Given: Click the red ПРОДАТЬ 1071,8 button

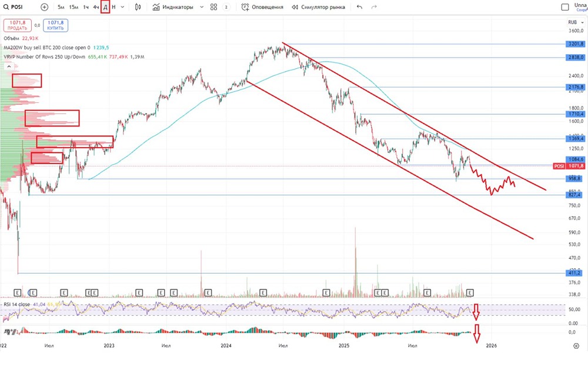Looking at the screenshot, I should (17, 25).
